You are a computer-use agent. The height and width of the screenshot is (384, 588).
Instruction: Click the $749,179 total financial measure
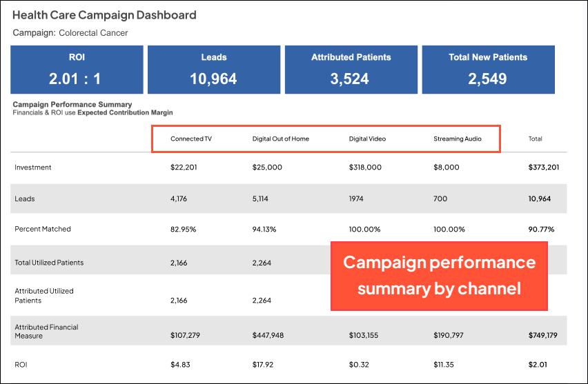(542, 335)
